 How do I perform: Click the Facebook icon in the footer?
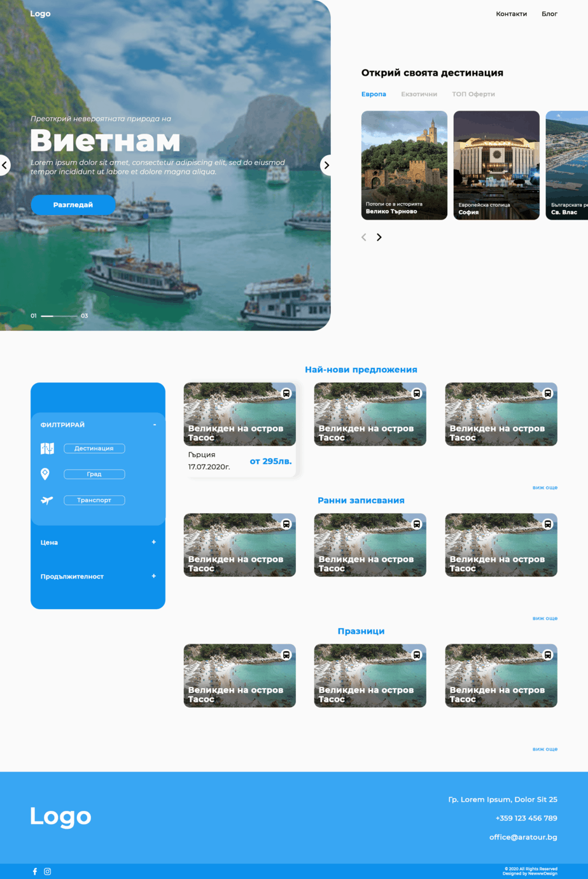point(34,871)
